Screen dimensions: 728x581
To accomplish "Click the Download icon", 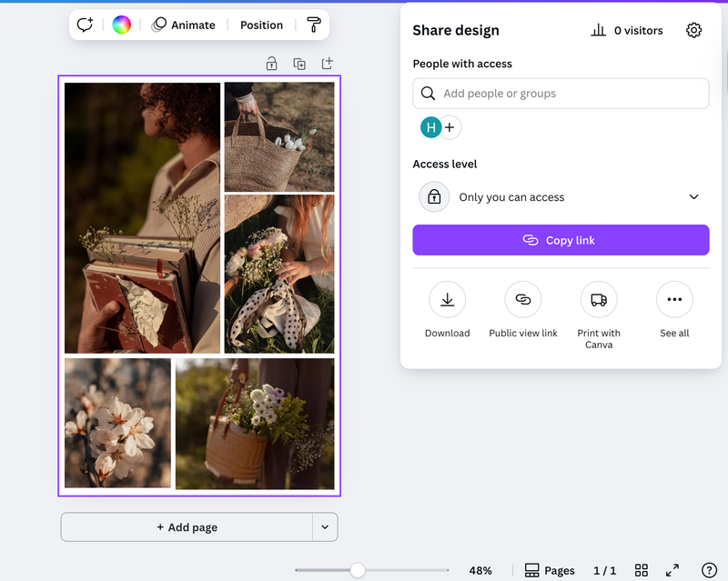I will pyautogui.click(x=447, y=299).
